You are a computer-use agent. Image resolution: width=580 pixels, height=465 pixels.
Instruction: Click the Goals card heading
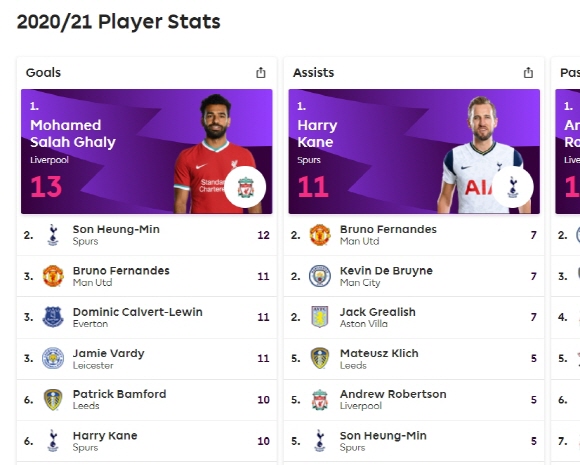click(x=43, y=73)
